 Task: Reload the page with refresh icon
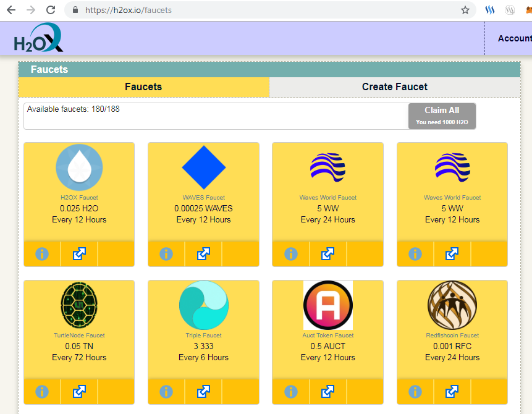tap(51, 10)
